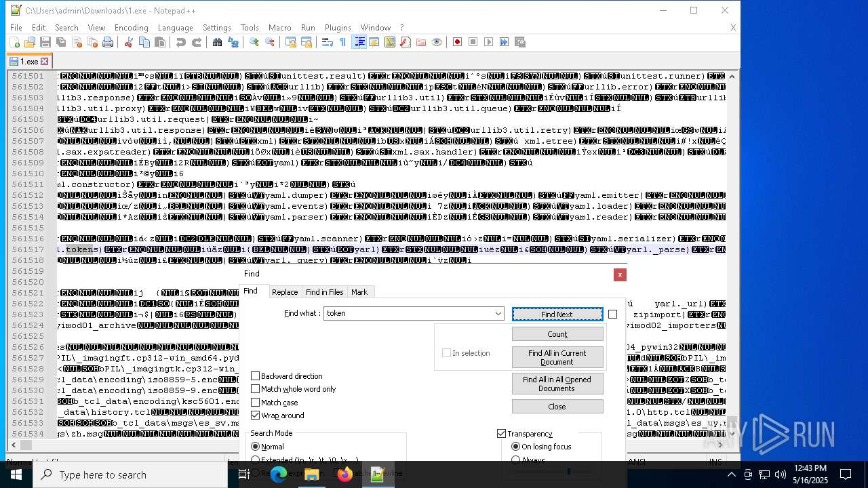Click Find All in Current Document

pos(557,357)
